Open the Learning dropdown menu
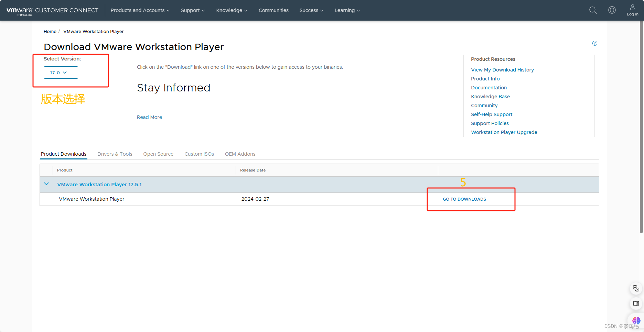 click(x=347, y=10)
